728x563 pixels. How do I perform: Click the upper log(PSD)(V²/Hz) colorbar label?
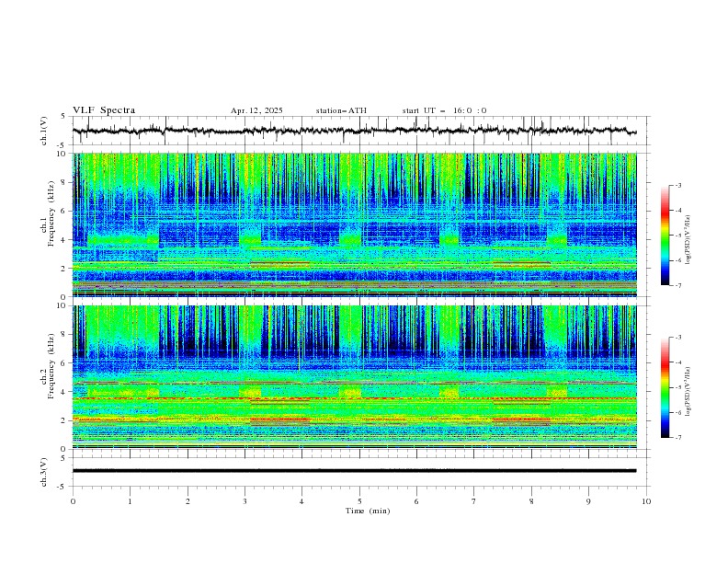pyautogui.click(x=688, y=240)
